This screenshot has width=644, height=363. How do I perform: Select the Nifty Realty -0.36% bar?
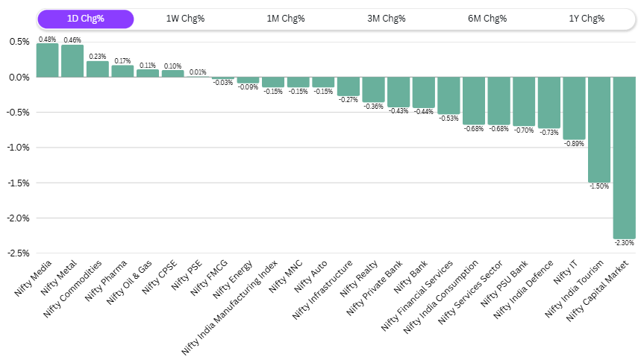click(x=373, y=89)
